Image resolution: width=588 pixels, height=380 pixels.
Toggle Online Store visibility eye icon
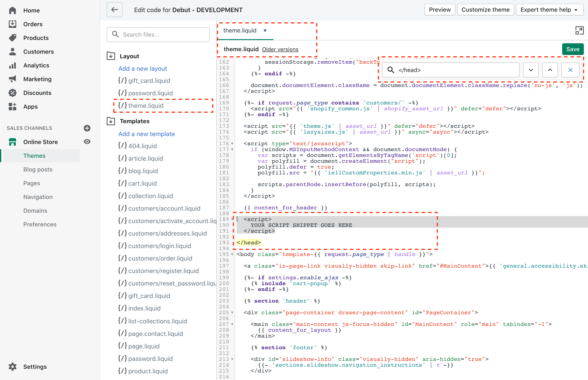click(x=87, y=142)
